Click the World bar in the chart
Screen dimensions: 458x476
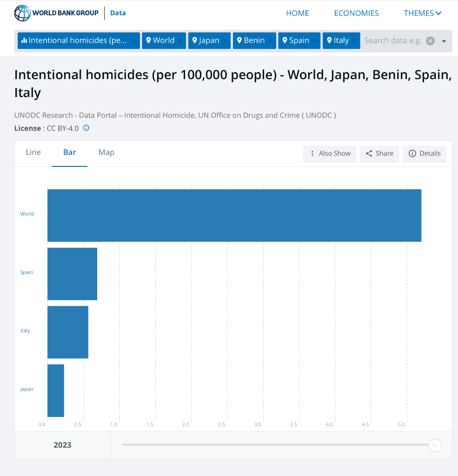[x=234, y=215]
